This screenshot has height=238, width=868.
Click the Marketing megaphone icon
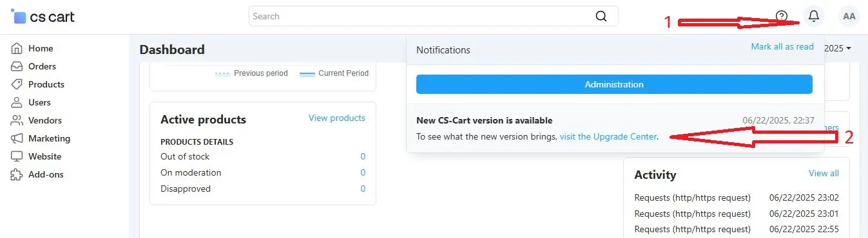pos(17,138)
